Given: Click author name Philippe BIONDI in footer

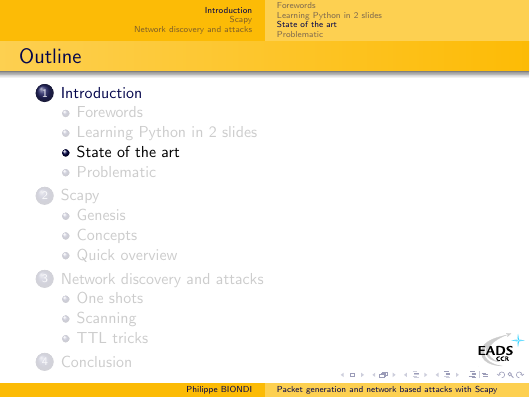Looking at the screenshot, I should click(x=219, y=389).
